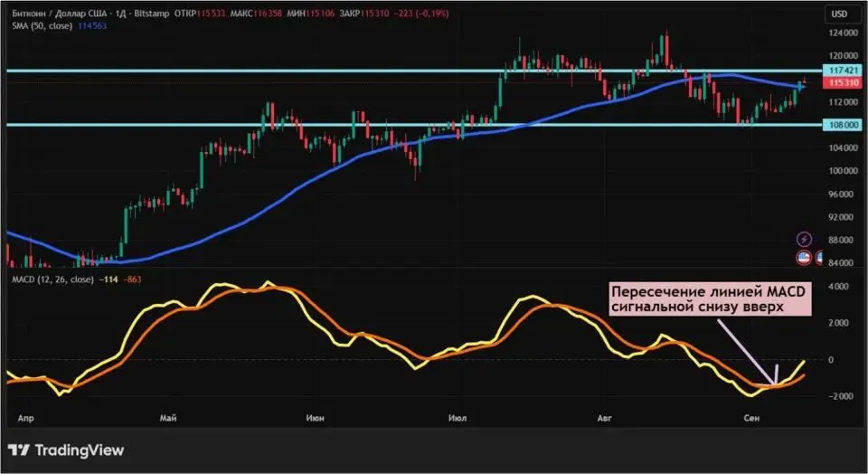
Task: Click the 'Авг' label on time axis
Action: click(x=606, y=419)
